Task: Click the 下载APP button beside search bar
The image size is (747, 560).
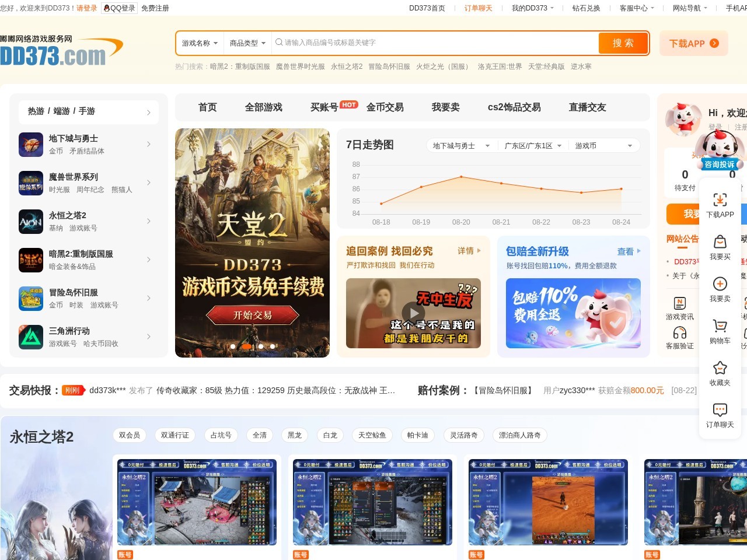Action: (x=694, y=43)
